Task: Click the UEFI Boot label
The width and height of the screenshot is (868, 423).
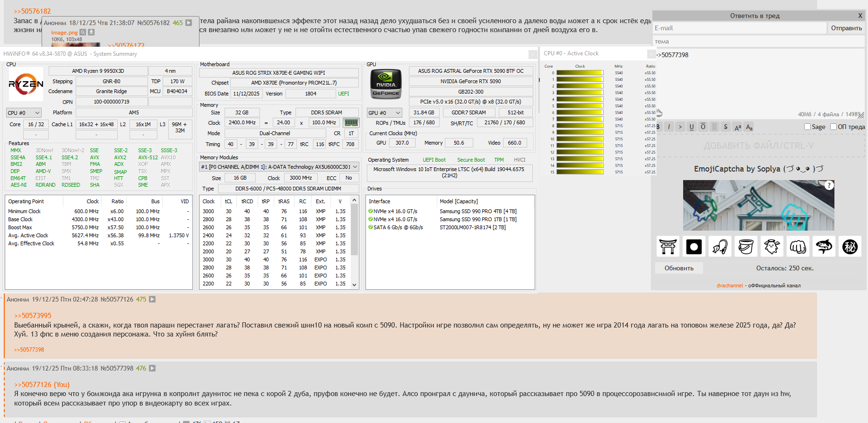Action: 434,160
